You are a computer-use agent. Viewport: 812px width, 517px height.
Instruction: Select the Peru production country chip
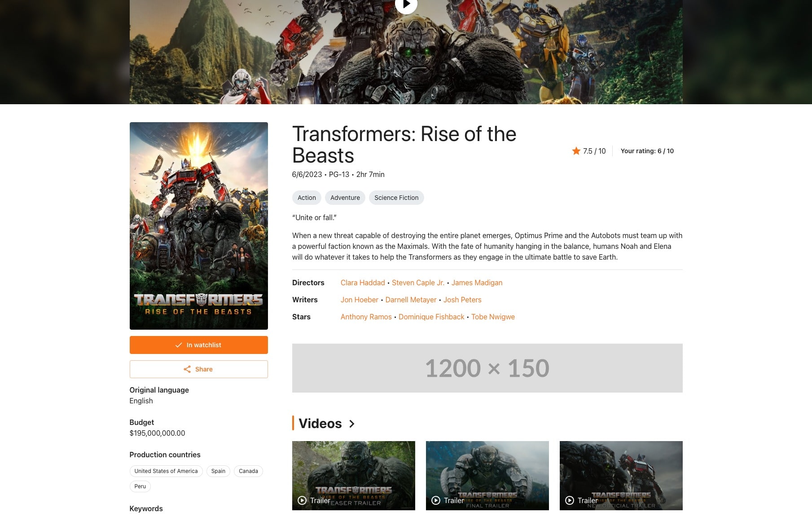[140, 486]
